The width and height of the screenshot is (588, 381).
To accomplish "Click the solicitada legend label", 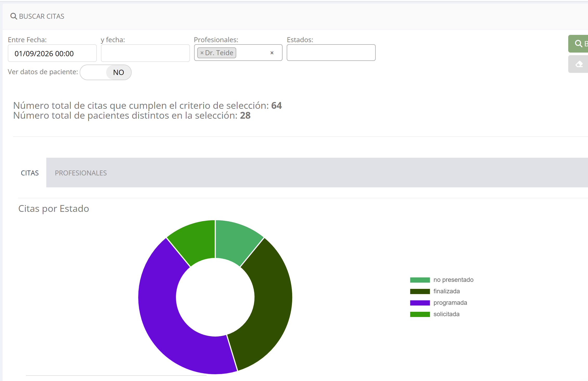I will coord(446,314).
